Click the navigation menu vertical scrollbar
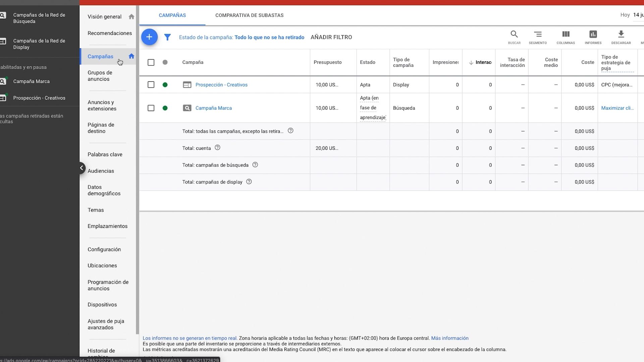This screenshot has height=362, width=644. [137, 170]
